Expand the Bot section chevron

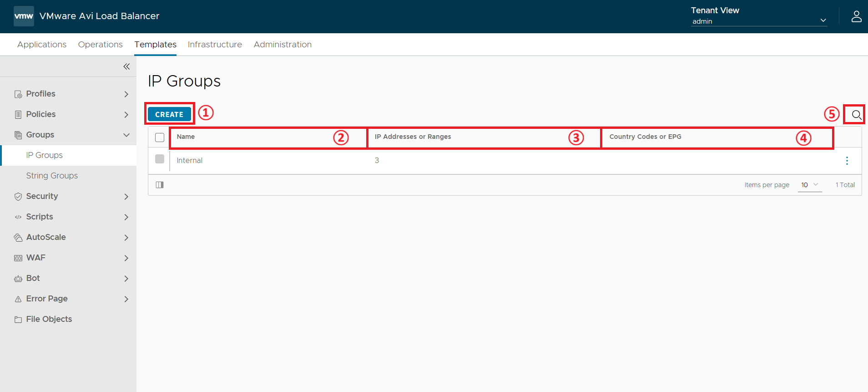click(x=126, y=279)
